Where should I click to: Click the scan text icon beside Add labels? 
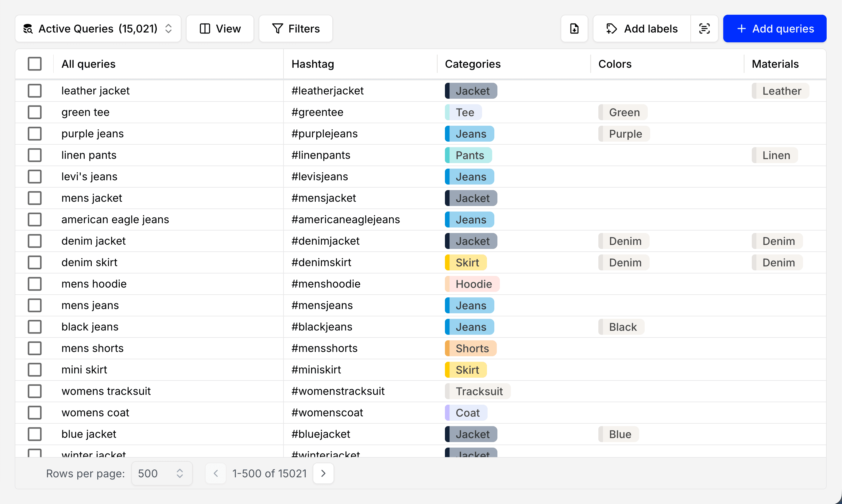pos(704,29)
